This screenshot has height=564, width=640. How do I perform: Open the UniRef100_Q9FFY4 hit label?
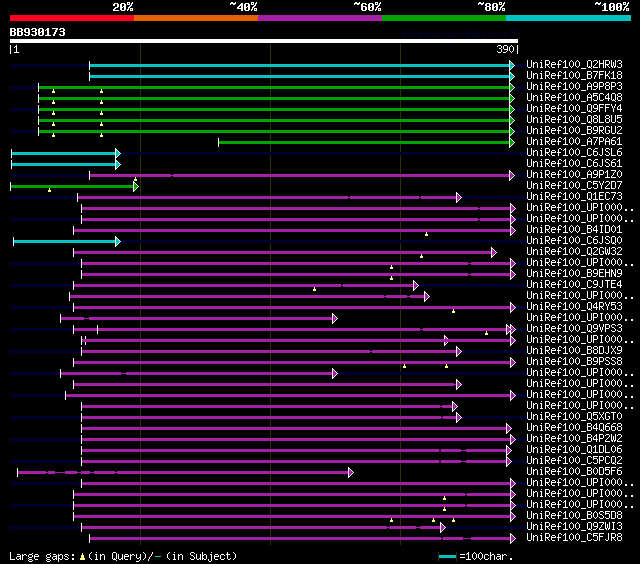tap(574, 109)
